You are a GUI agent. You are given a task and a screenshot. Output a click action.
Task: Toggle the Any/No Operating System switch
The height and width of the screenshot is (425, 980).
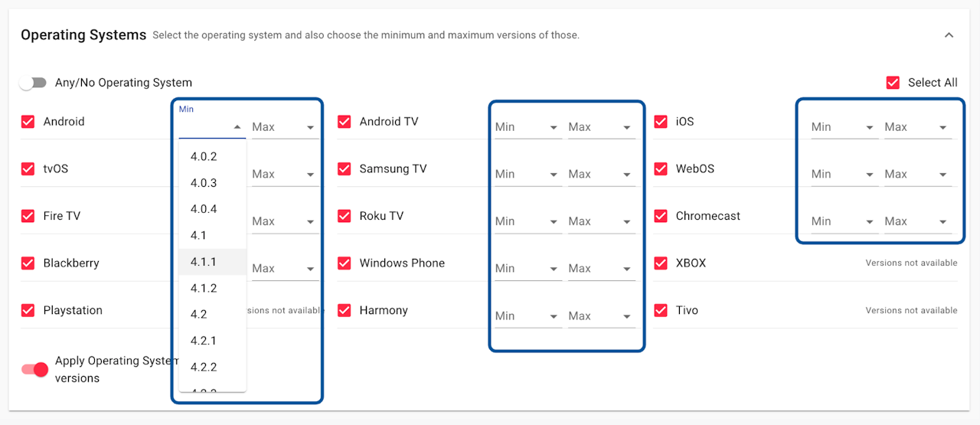(x=33, y=83)
